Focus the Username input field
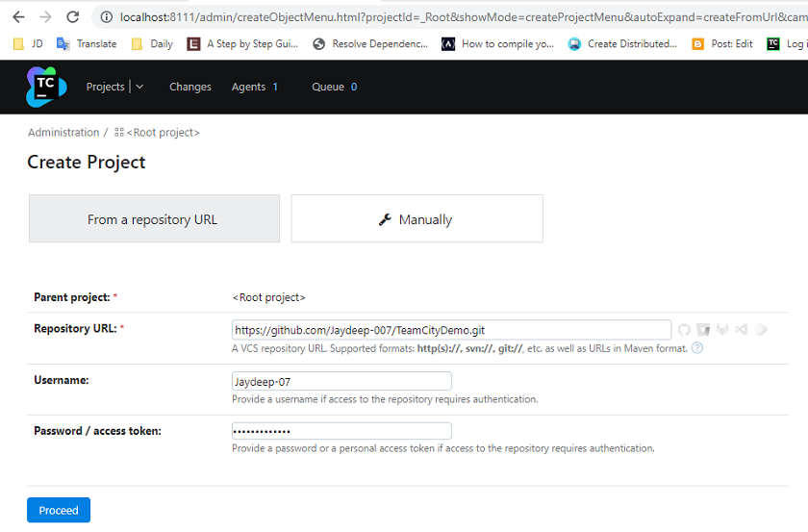Image resolution: width=808 pixels, height=532 pixels. (x=341, y=382)
